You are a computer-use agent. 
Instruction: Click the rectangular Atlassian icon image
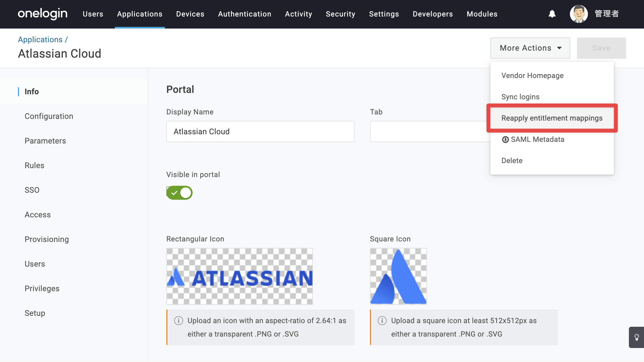[x=240, y=276]
